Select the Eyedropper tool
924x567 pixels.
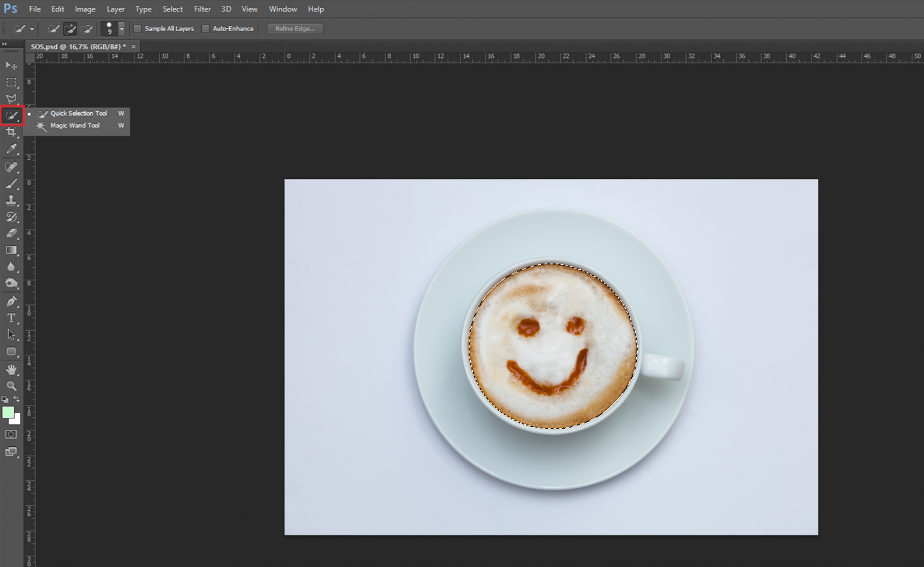11,149
